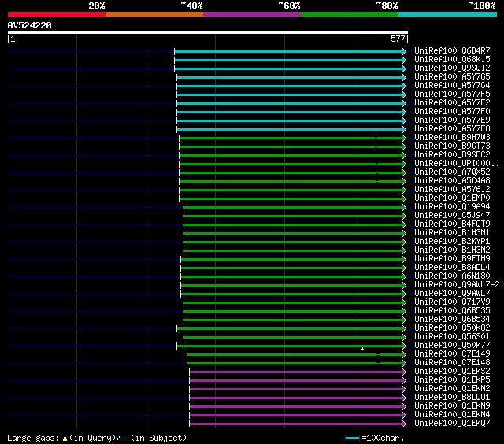Select the UniRef100_A5Y7G5 label
The image size is (504, 444).
point(452,77)
